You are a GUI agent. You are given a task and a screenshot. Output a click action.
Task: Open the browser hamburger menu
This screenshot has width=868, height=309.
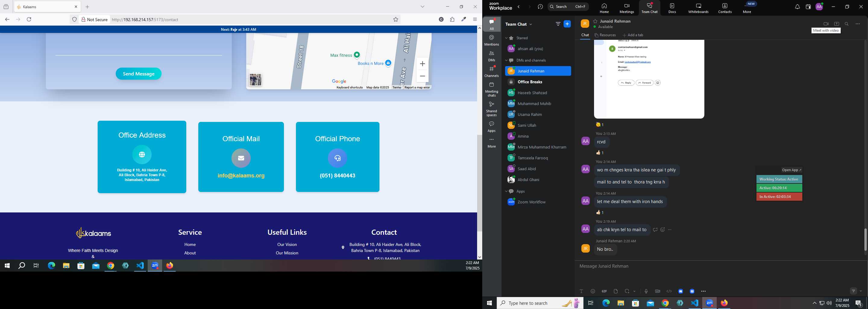(x=475, y=20)
